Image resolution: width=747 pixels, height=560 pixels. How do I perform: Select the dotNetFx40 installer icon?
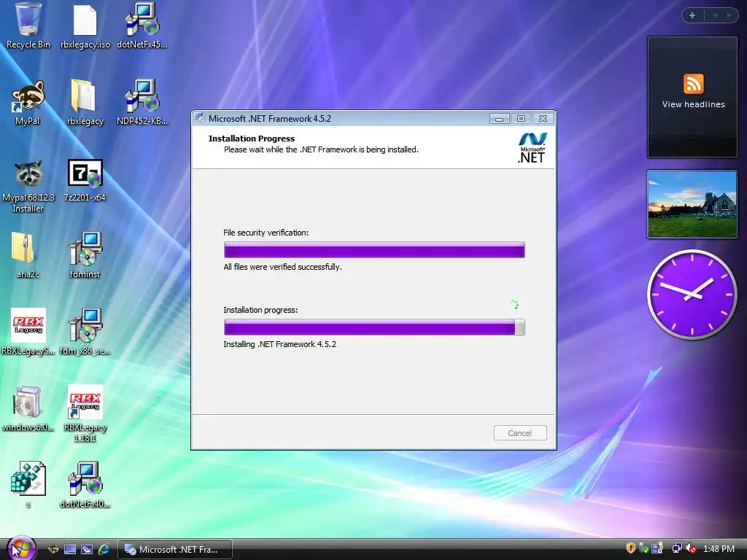coord(85,485)
